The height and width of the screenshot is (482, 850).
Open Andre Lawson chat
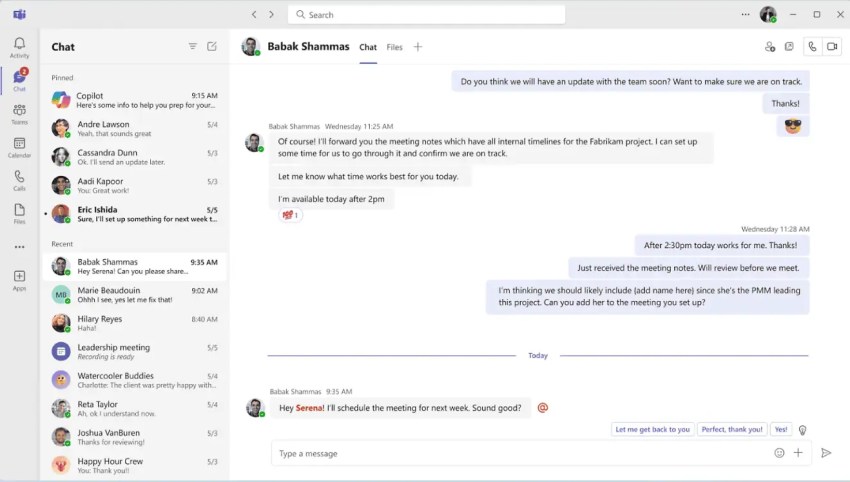tap(134, 128)
